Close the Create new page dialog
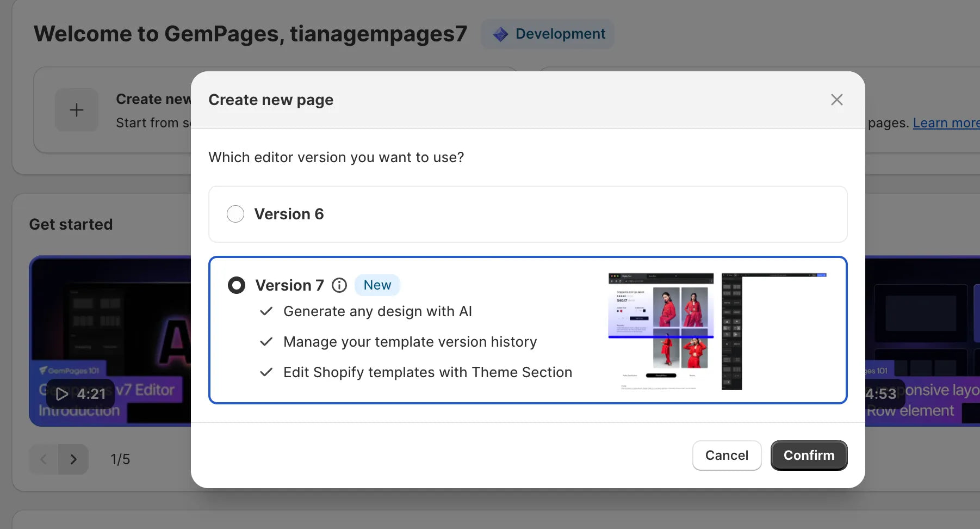The width and height of the screenshot is (980, 529). coord(836,100)
